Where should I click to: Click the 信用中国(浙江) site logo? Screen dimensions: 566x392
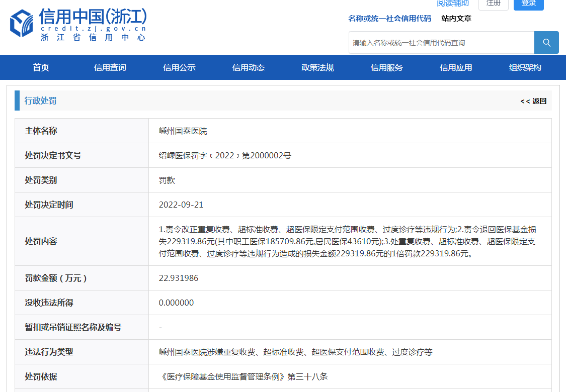pyautogui.click(x=78, y=24)
